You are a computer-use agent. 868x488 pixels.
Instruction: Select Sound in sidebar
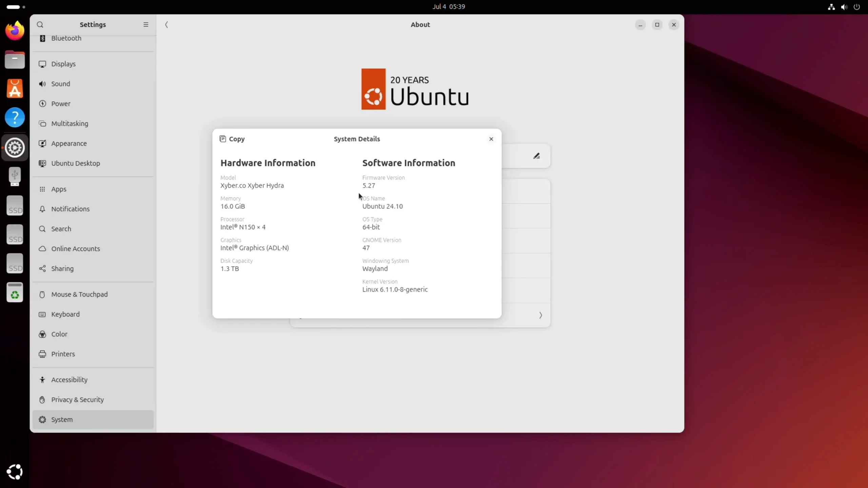93,84
